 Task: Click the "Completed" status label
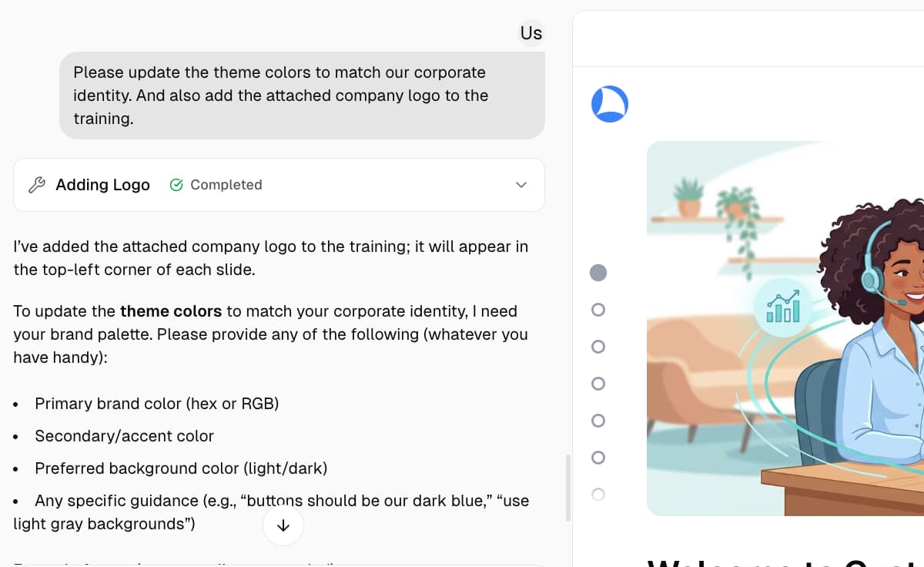226,185
